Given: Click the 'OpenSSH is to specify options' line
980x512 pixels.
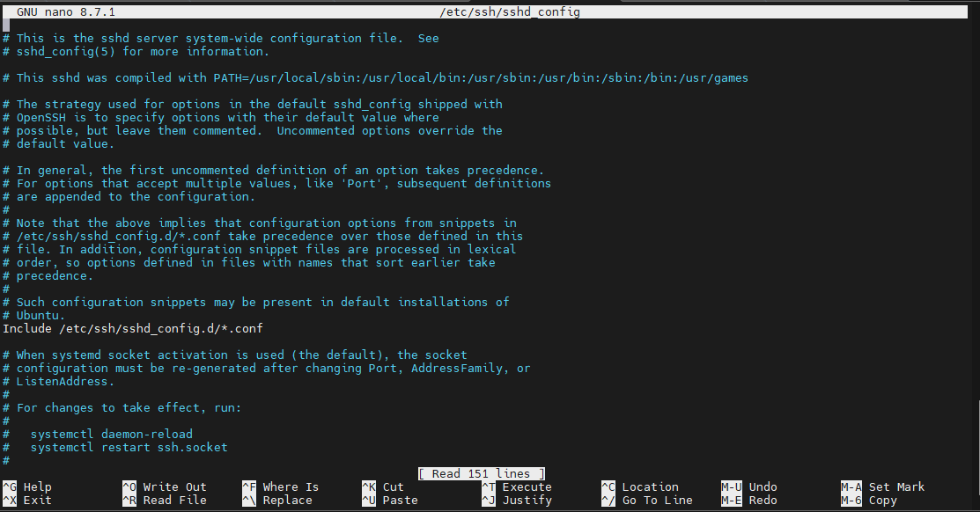Looking at the screenshot, I should (x=221, y=117).
